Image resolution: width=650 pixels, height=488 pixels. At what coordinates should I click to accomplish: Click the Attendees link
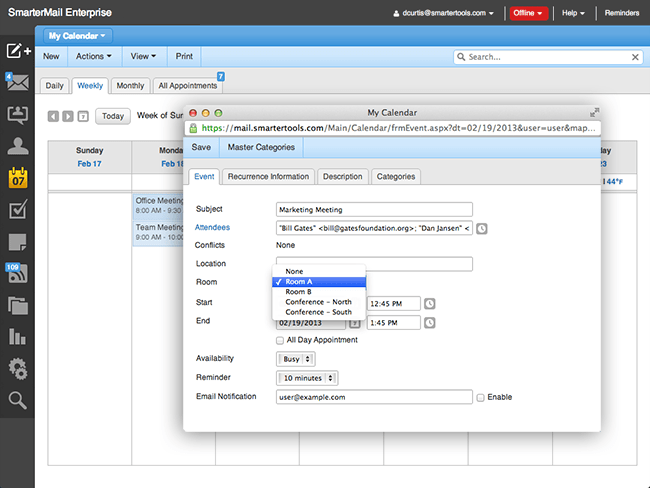[x=212, y=228]
